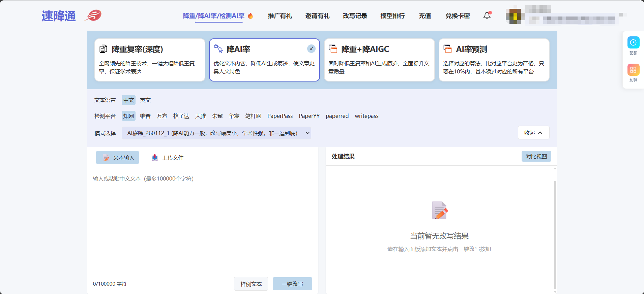Open the 配额 clock icon in sidebar
This screenshot has height=294, width=644.
(x=633, y=43)
